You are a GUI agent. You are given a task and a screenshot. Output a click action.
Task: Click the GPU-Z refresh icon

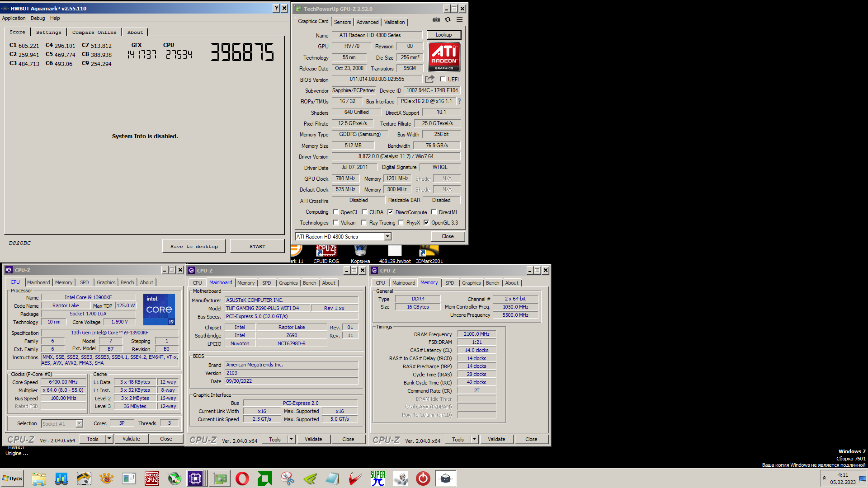pyautogui.click(x=448, y=20)
